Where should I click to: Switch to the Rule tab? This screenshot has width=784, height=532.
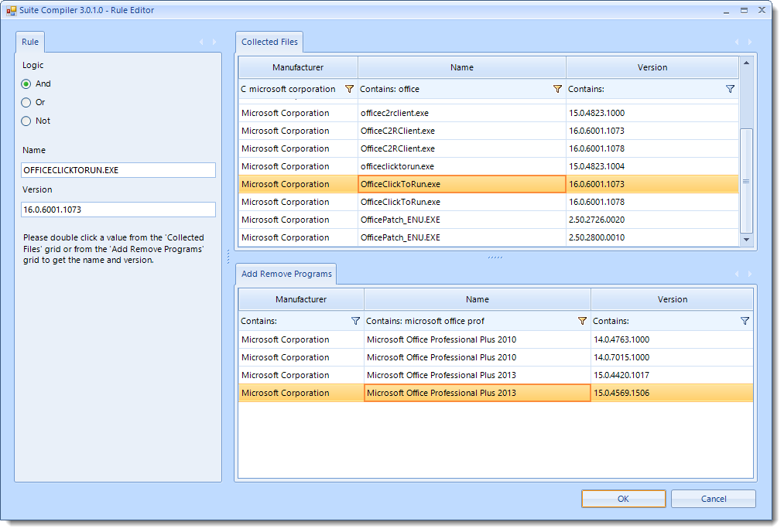(30, 42)
